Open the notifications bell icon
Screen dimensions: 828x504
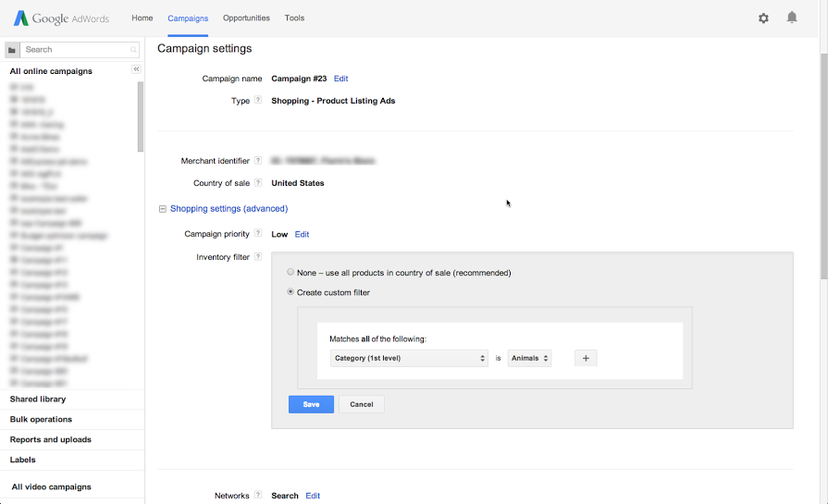tap(792, 18)
